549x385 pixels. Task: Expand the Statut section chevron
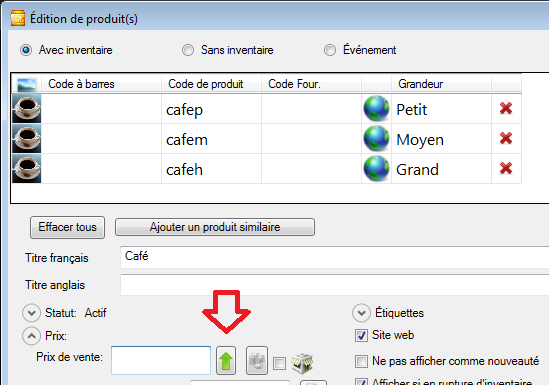[32, 313]
